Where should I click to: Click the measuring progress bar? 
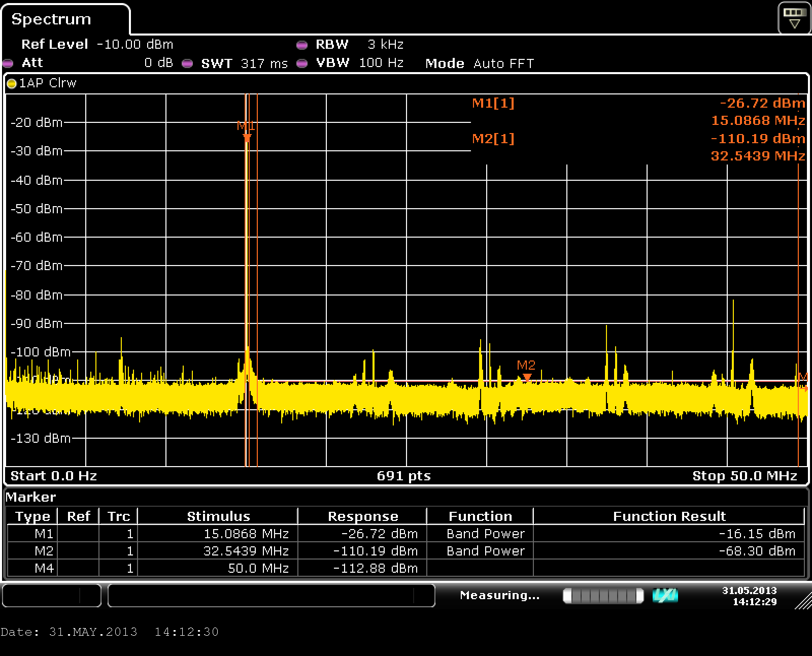click(603, 595)
